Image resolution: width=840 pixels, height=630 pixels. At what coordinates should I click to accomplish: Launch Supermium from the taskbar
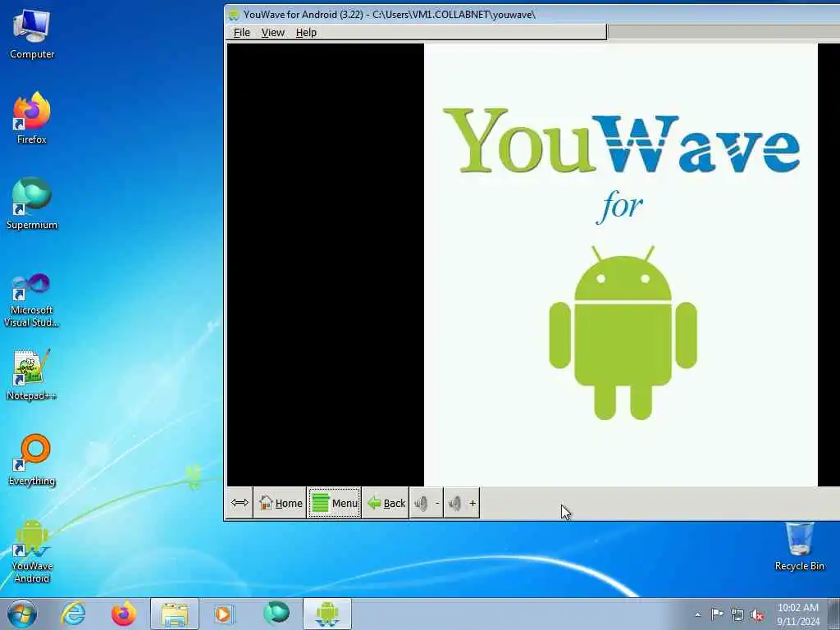(x=276, y=614)
